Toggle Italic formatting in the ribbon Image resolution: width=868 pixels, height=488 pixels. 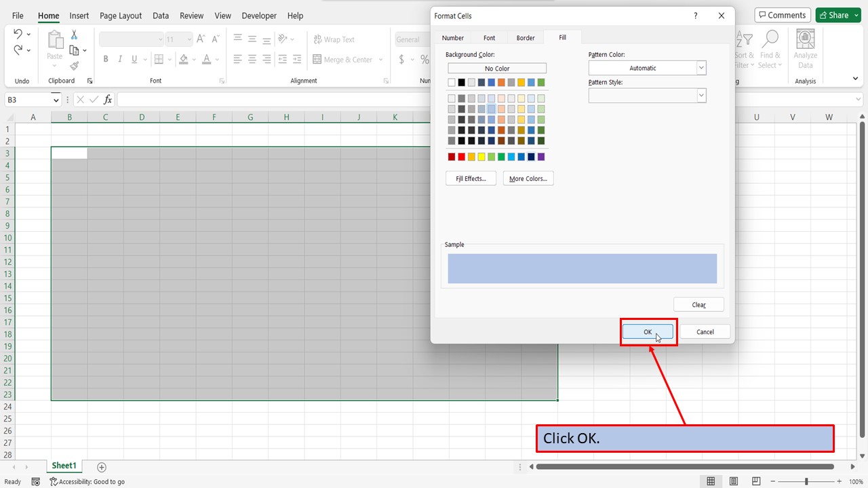pos(121,60)
